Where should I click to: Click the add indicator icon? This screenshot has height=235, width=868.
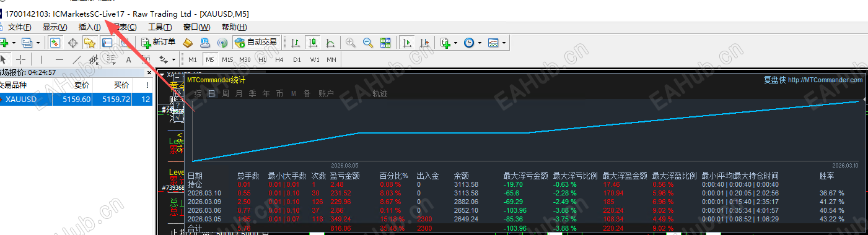click(x=445, y=43)
